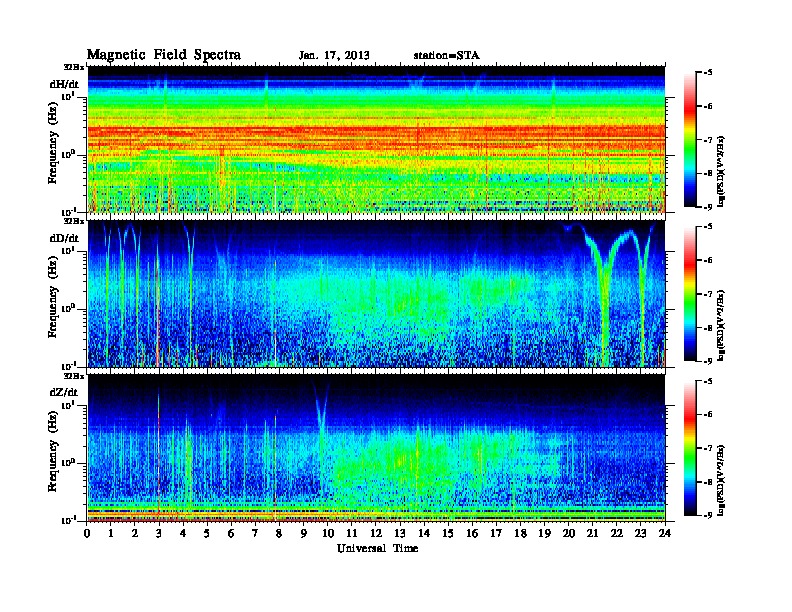Select the "station=STA" label
The width and height of the screenshot is (792, 612).
pos(446,56)
